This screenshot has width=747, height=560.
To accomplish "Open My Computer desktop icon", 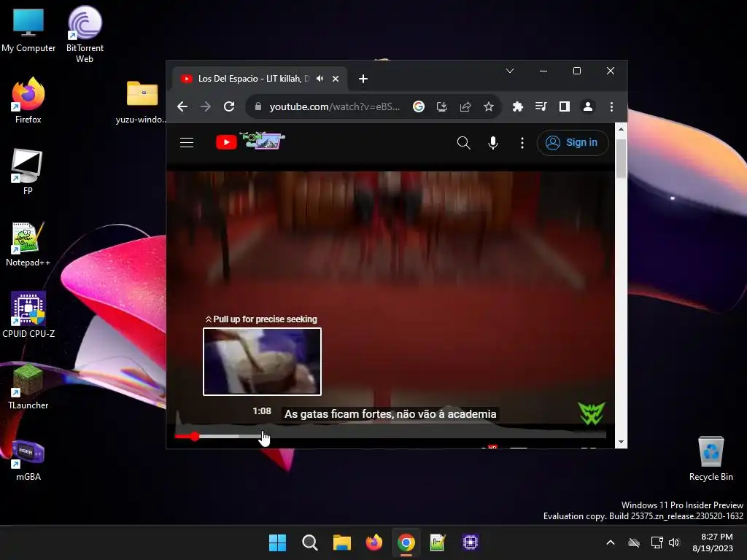I will coord(28,31).
